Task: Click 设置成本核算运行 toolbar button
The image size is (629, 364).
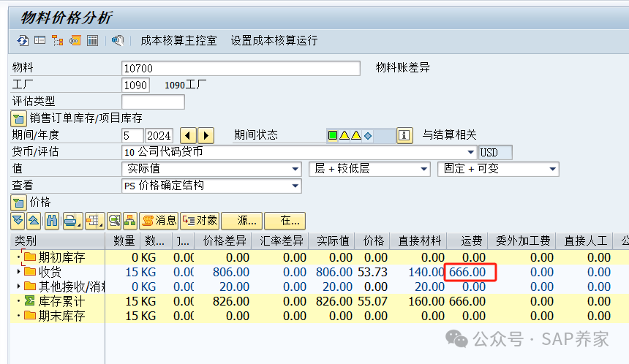Action: click(x=274, y=40)
